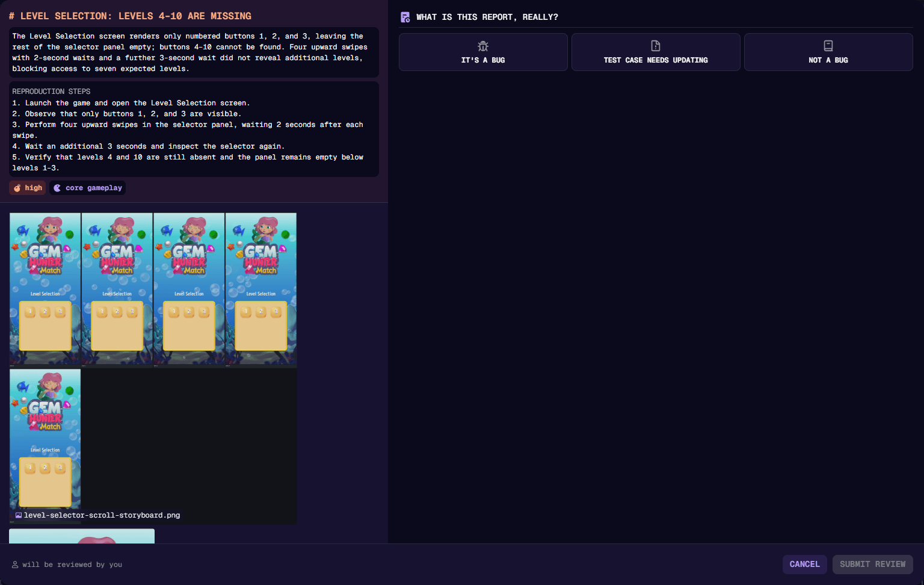Viewport: 924px width, 585px height.
Task: Choose "Test Case Needs Updating" classification
Action: [x=656, y=52]
